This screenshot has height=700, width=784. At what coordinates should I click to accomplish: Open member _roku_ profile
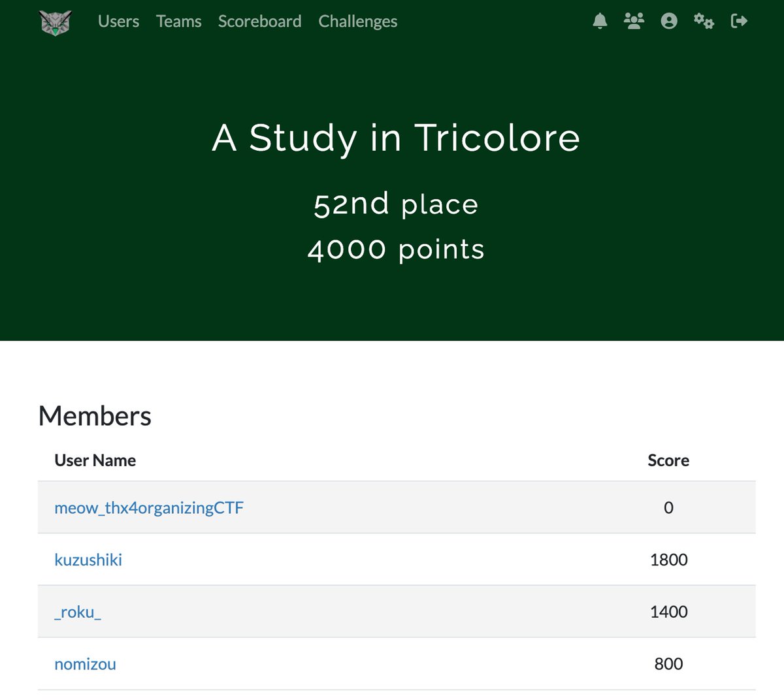click(78, 612)
